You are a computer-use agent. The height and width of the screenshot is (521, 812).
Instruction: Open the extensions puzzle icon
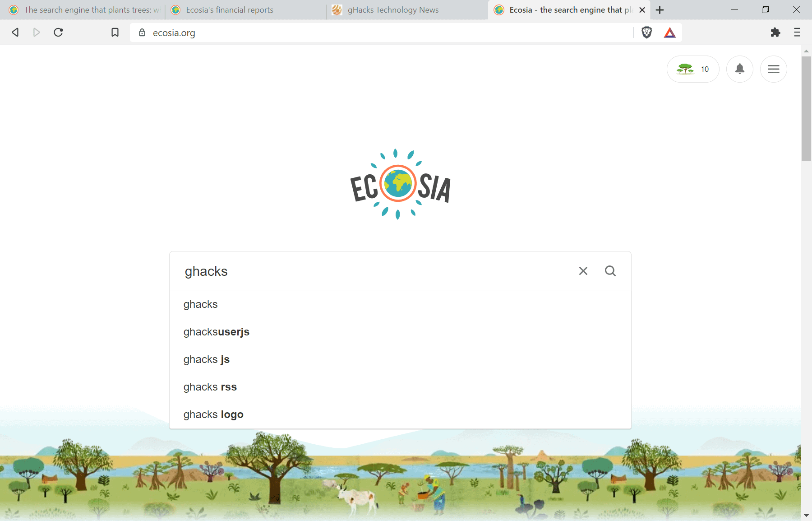(x=775, y=33)
